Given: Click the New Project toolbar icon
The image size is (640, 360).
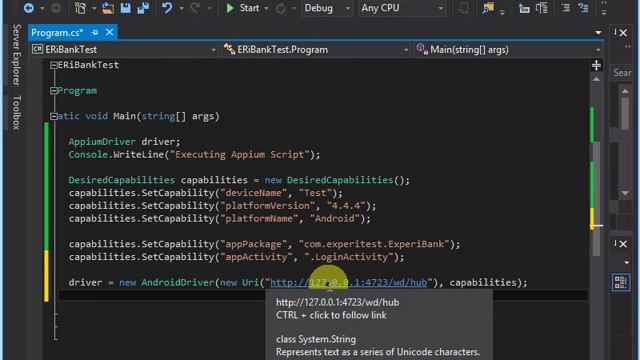Looking at the screenshot, I should pyautogui.click(x=80, y=8).
